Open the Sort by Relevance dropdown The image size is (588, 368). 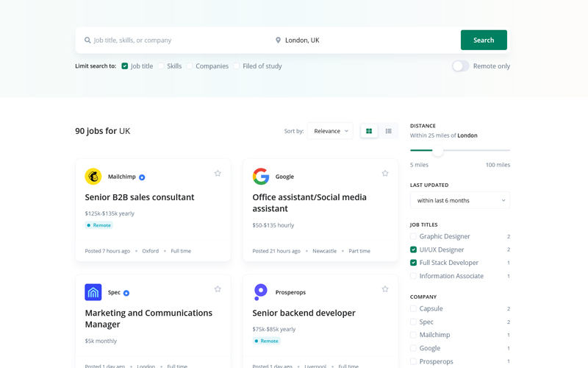tap(330, 131)
